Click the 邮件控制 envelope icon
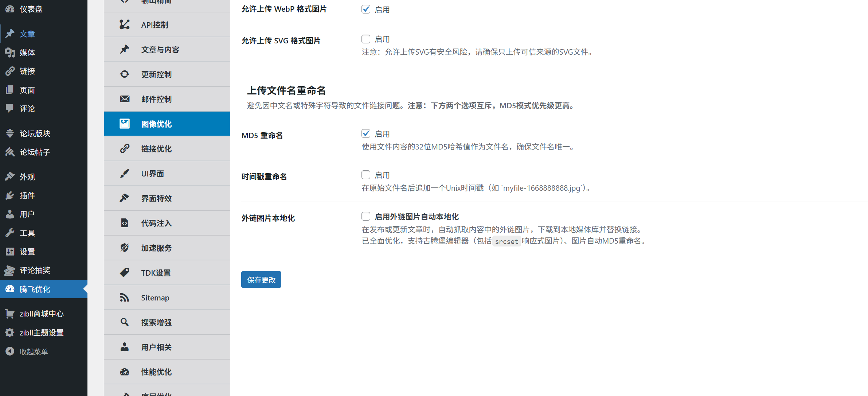The width and height of the screenshot is (868, 396). [x=124, y=99]
